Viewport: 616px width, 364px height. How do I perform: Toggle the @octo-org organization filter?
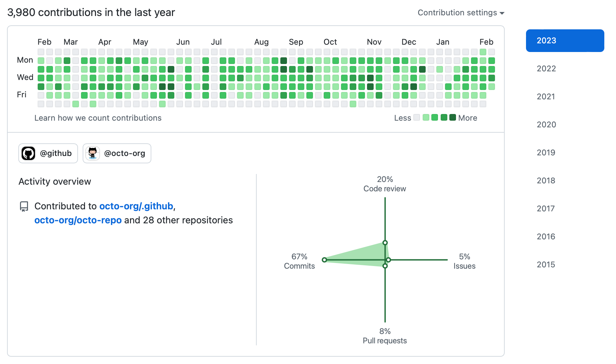[x=117, y=153]
